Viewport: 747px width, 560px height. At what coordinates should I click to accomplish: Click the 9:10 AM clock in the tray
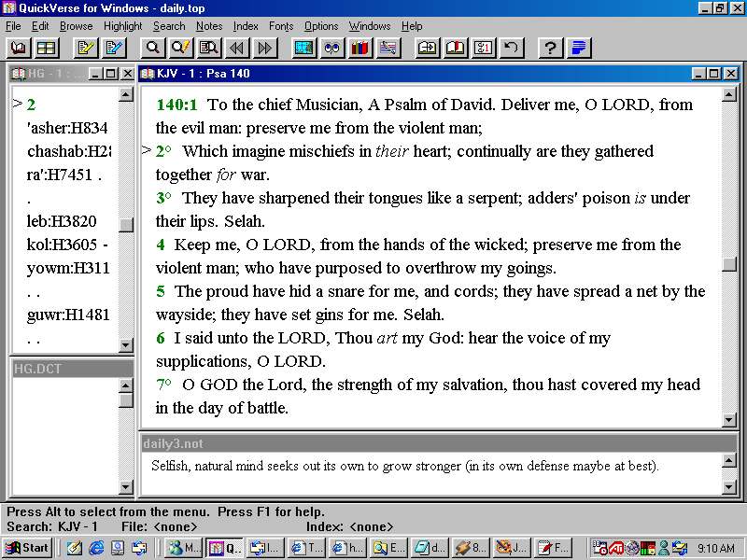(715, 548)
